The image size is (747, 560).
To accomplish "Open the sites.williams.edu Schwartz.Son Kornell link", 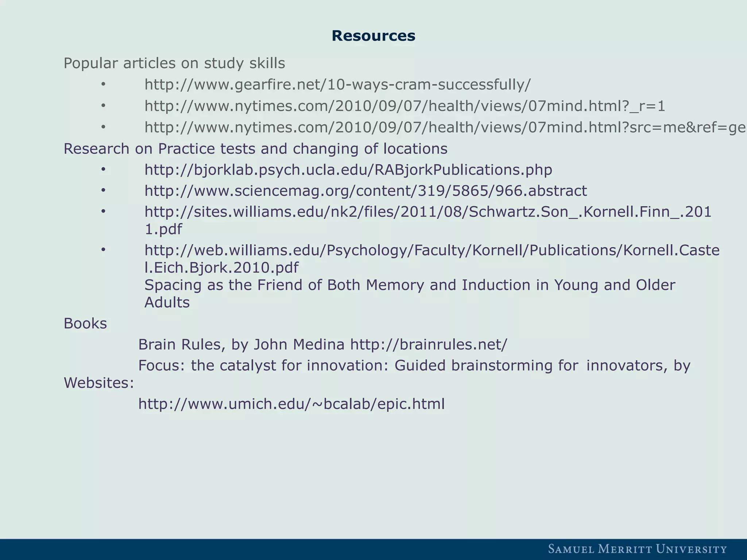I will (x=428, y=221).
